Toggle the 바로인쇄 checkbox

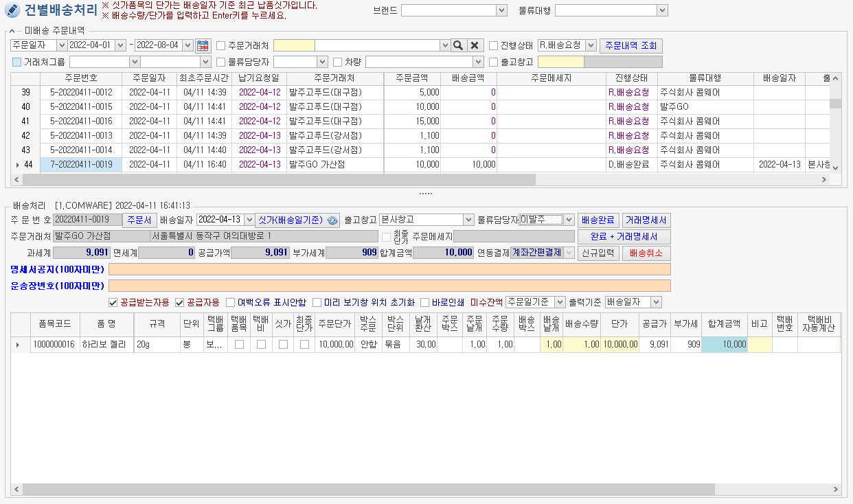pos(425,302)
